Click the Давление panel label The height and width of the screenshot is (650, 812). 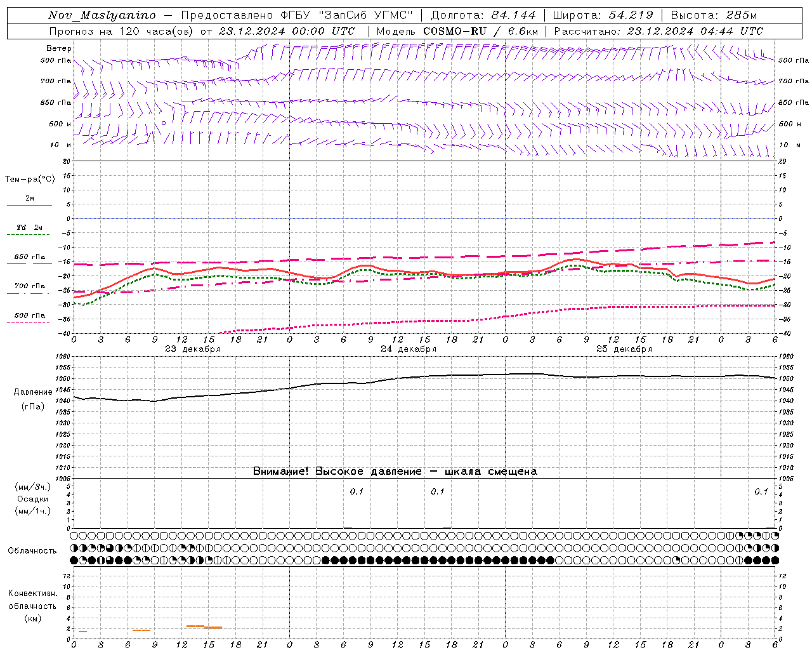coord(33,392)
